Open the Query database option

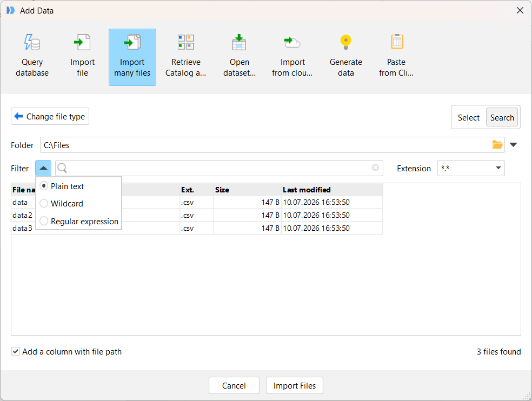(32, 57)
